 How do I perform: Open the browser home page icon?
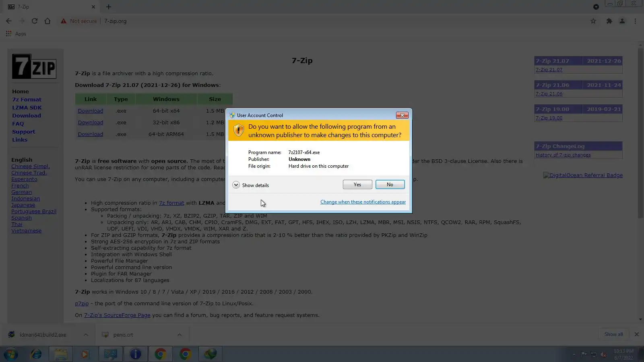[47, 21]
